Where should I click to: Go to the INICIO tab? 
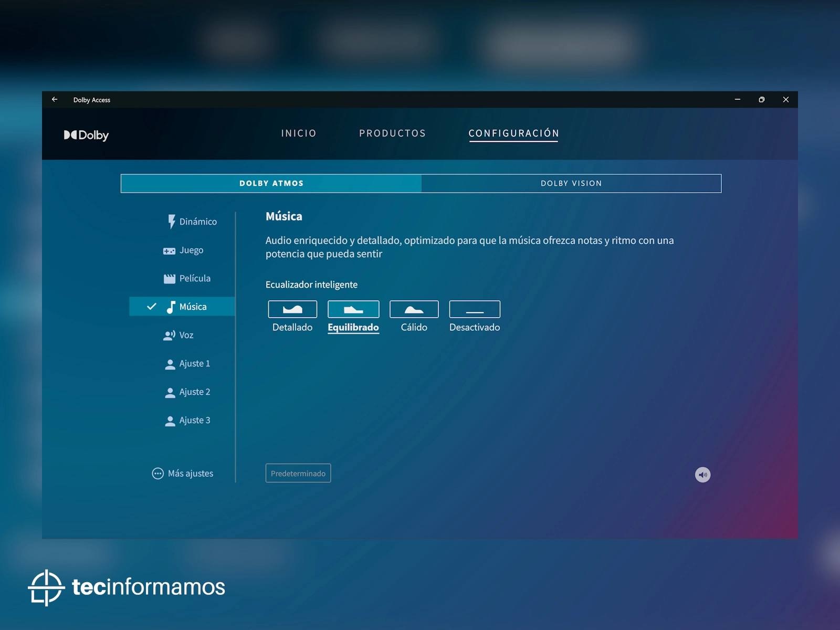click(x=299, y=133)
